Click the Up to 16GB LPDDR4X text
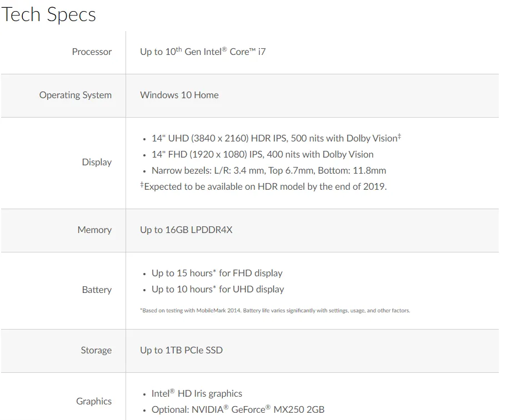This screenshot has height=420, width=511. click(x=186, y=230)
